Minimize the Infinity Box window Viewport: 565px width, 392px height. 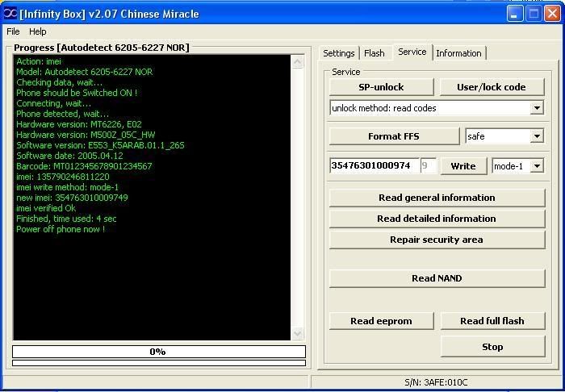pos(515,14)
